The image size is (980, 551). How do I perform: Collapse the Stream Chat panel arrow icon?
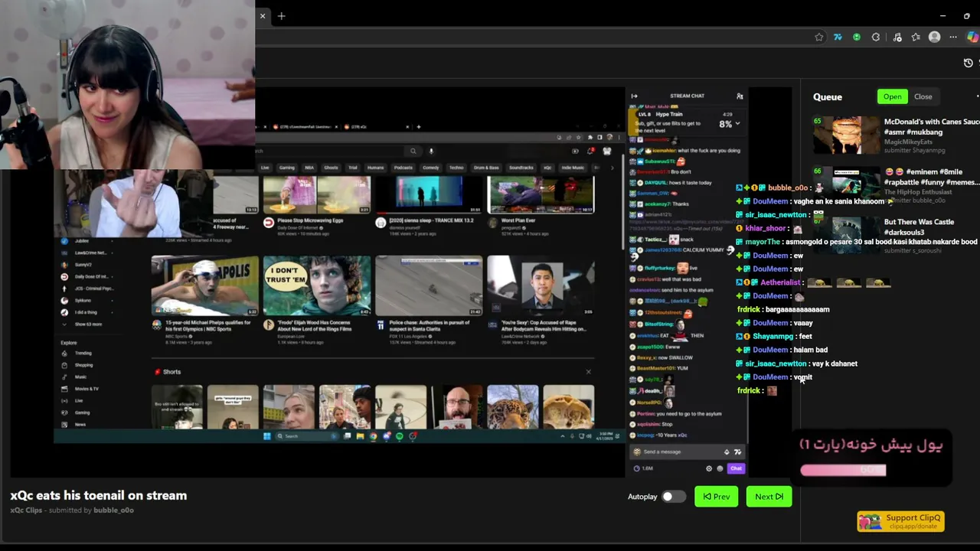634,96
